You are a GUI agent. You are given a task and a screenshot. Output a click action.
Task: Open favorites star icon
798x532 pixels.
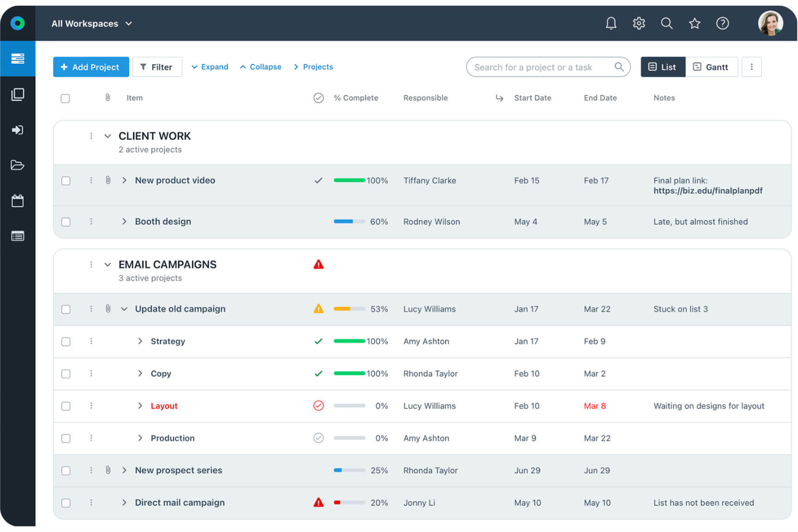coord(694,23)
